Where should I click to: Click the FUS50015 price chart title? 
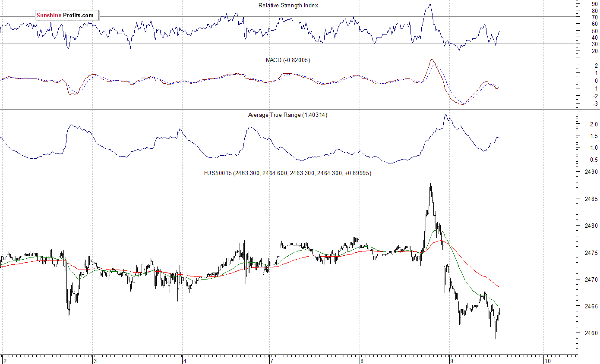[x=287, y=173]
